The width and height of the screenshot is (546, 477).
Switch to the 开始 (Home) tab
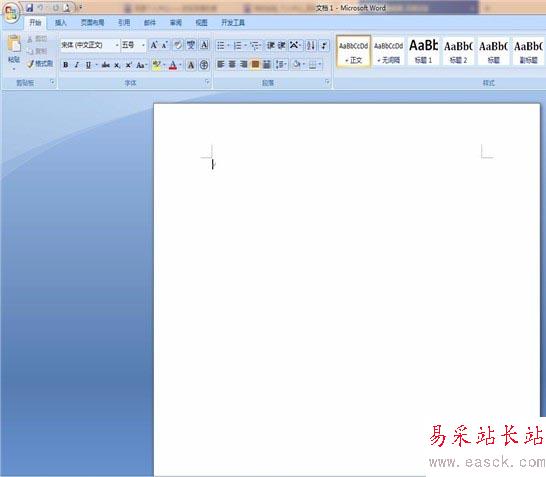35,23
